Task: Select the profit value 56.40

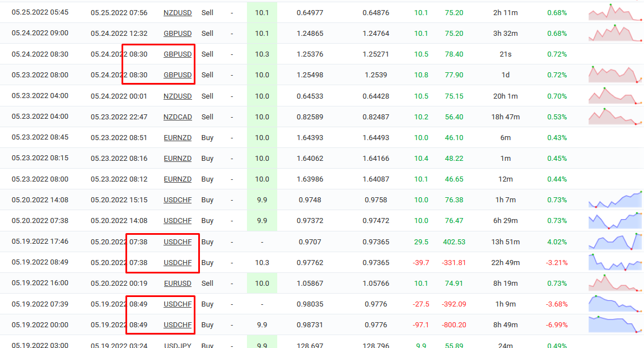Action: (454, 117)
